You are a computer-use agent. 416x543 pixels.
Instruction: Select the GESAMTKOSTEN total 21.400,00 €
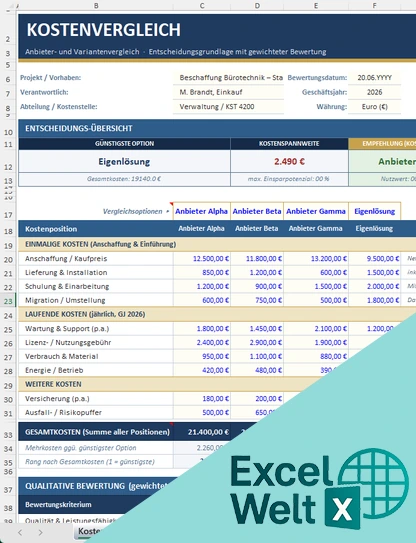[202, 432]
